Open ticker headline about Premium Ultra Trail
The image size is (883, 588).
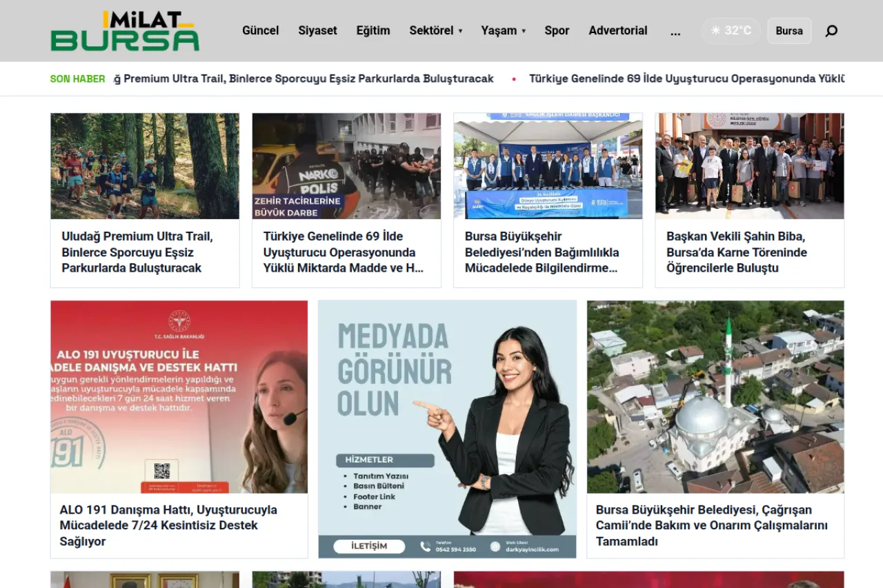click(304, 79)
